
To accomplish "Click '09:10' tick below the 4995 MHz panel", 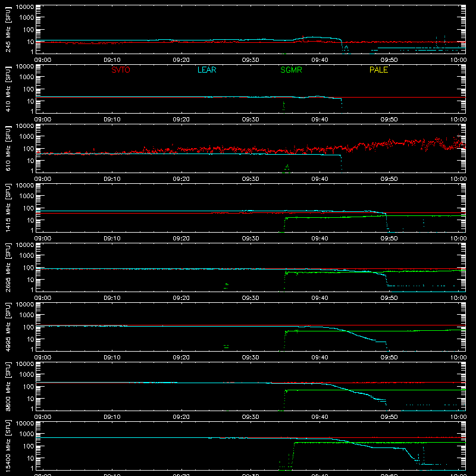I will [x=112, y=358].
